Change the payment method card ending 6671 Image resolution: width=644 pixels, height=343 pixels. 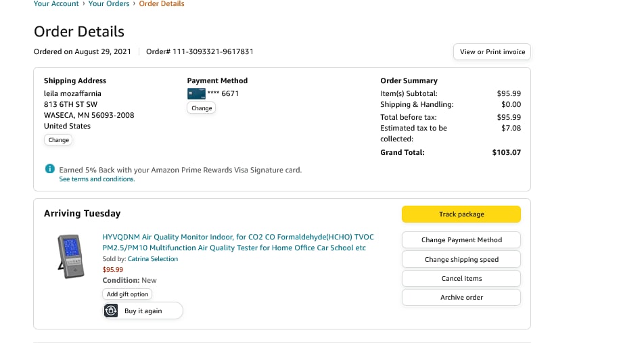pos(202,108)
